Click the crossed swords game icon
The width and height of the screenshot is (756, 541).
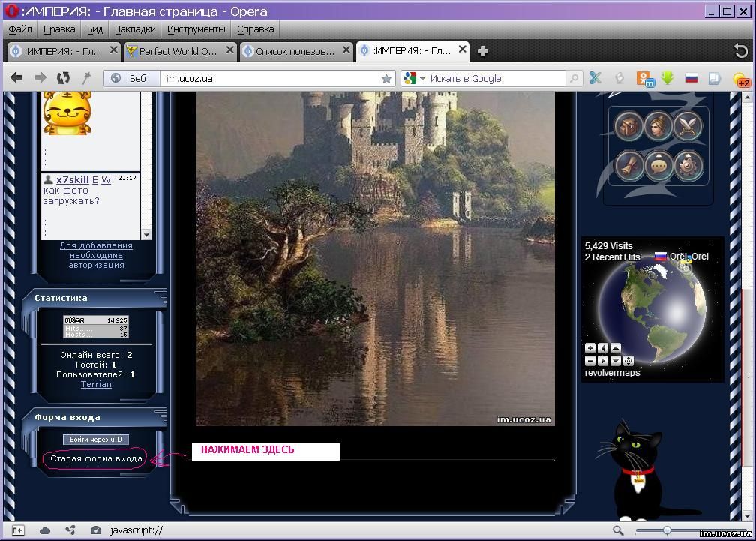(688, 126)
